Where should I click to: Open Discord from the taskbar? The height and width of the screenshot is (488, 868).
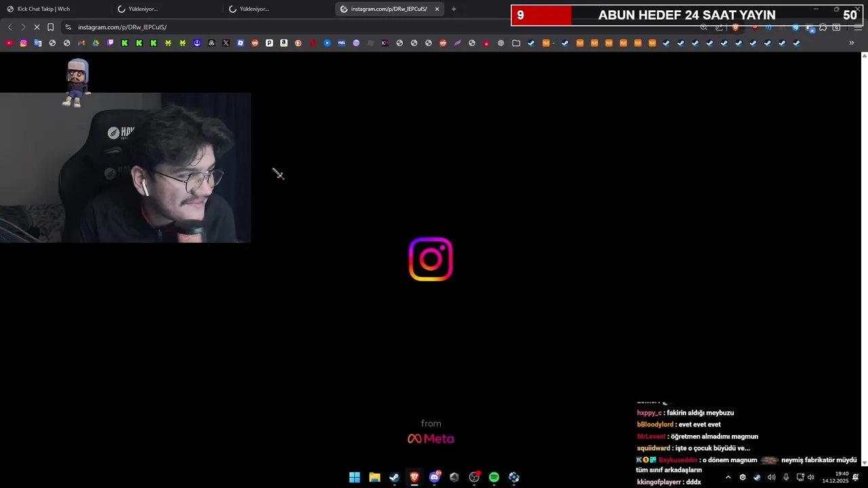[435, 477]
